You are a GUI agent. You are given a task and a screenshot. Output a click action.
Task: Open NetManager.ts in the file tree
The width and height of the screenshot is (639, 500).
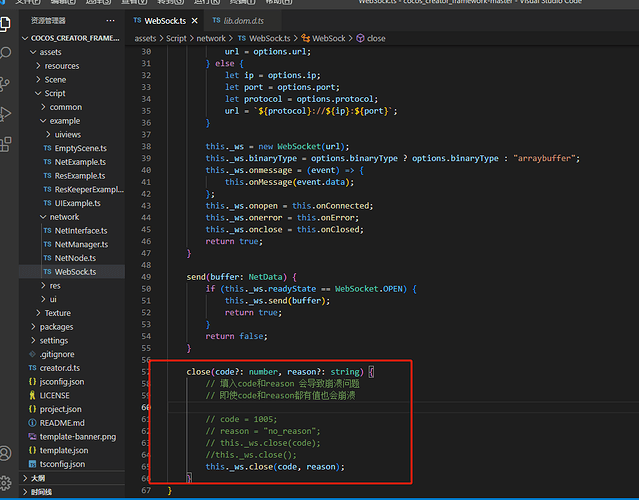(x=80, y=243)
